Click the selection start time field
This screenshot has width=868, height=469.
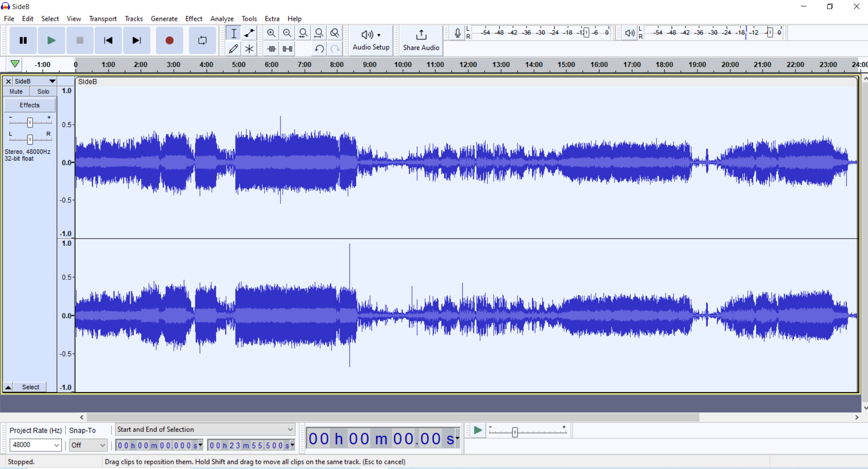point(157,445)
